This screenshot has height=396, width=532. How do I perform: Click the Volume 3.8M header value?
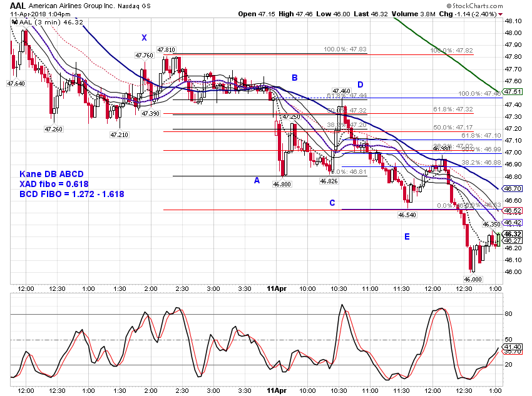pyautogui.click(x=414, y=14)
